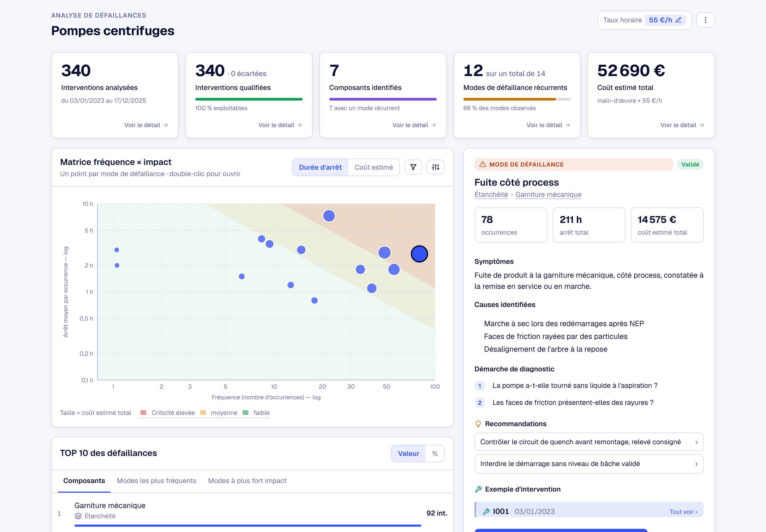
Task: Open the Composants tab
Action: coord(84,481)
